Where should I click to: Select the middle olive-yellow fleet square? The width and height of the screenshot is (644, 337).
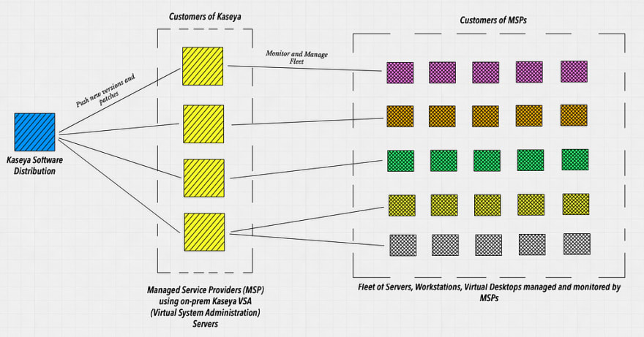tap(487, 205)
